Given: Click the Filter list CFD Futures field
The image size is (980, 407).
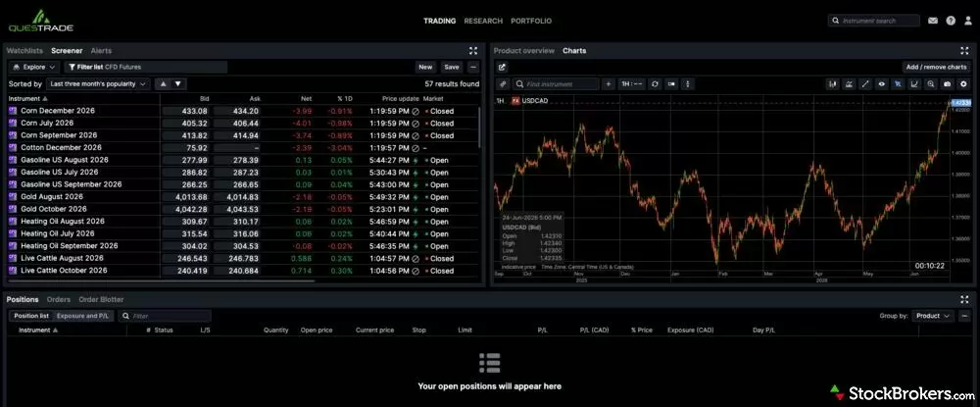Looking at the screenshot, I should click(x=145, y=67).
